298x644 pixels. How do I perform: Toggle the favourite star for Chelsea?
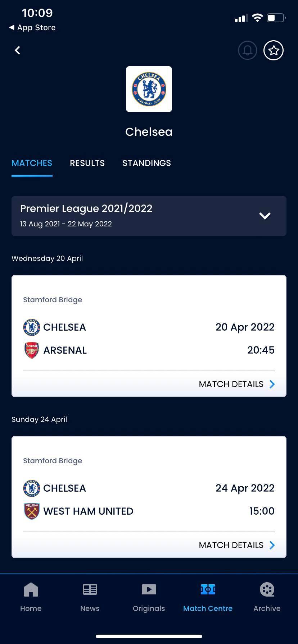pyautogui.click(x=274, y=50)
